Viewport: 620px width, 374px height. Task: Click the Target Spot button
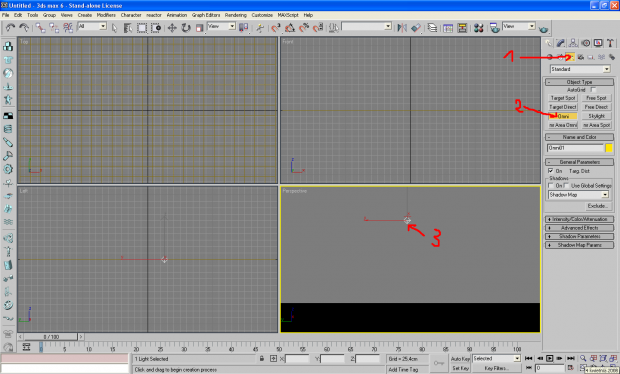coord(563,98)
